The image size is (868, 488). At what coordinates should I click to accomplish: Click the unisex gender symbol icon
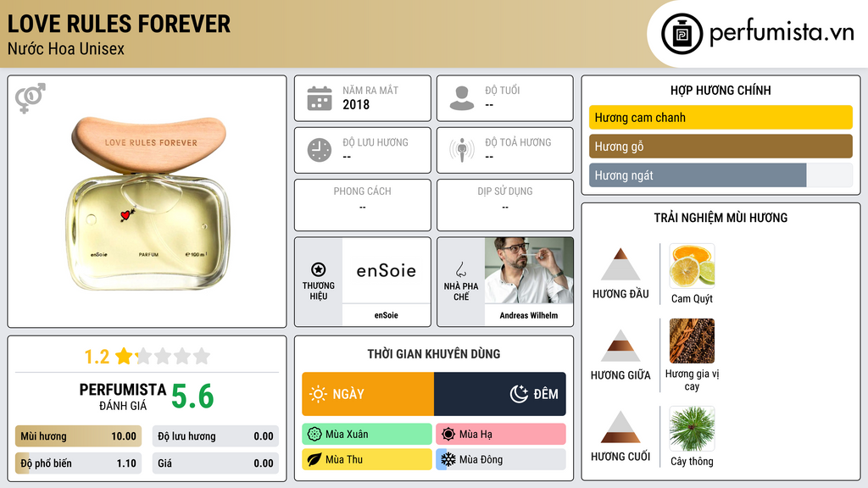click(x=31, y=98)
